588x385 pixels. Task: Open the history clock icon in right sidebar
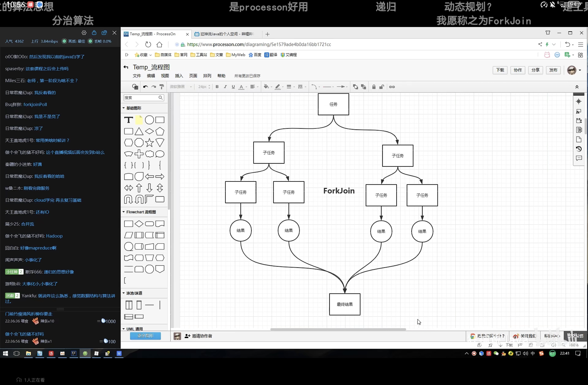579,149
